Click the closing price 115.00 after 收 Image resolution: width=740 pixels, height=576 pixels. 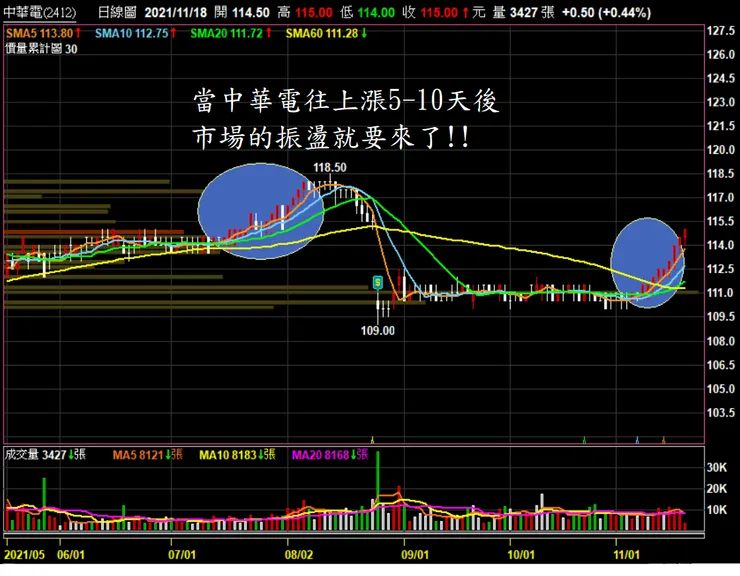(x=439, y=12)
